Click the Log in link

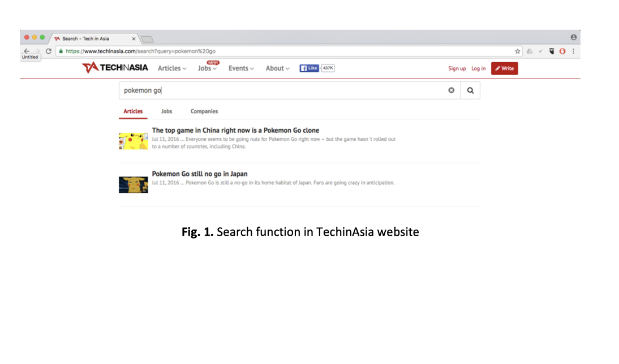pyautogui.click(x=479, y=68)
